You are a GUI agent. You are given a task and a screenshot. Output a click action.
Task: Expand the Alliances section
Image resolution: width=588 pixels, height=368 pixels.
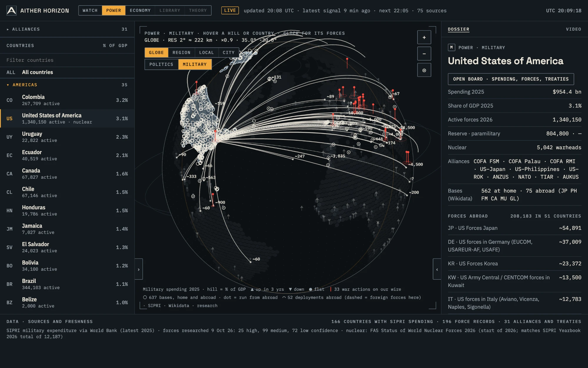(x=67, y=29)
